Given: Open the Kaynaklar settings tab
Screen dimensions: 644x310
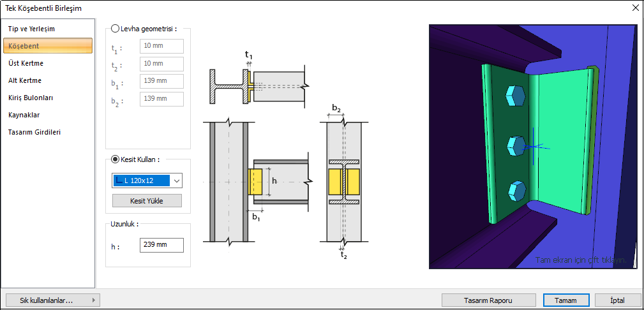Looking at the screenshot, I should [24, 115].
